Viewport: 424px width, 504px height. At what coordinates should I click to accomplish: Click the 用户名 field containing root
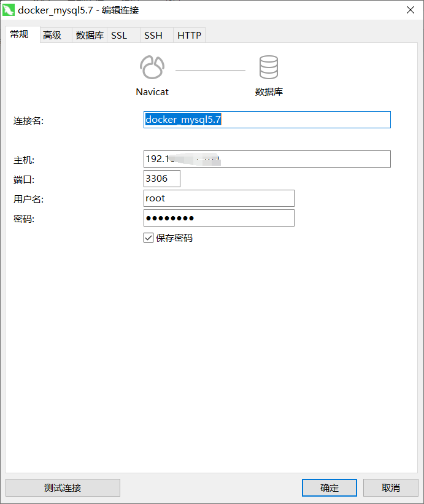tap(218, 198)
